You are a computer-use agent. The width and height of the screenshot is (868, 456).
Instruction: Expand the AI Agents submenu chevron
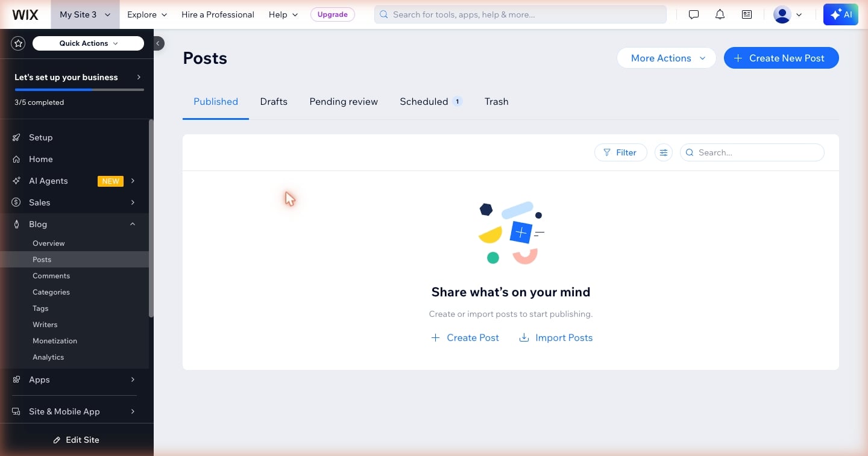coord(133,181)
